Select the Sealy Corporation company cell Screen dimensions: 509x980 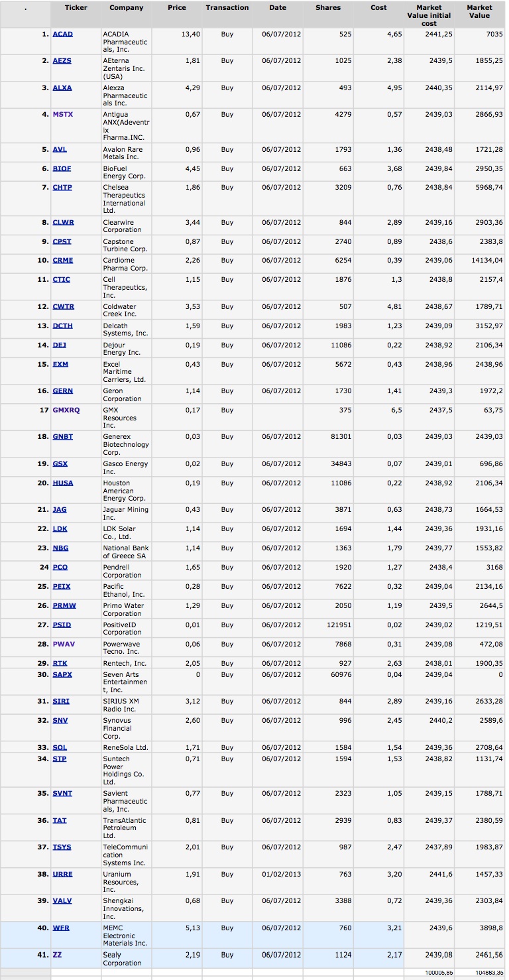[x=126, y=959]
